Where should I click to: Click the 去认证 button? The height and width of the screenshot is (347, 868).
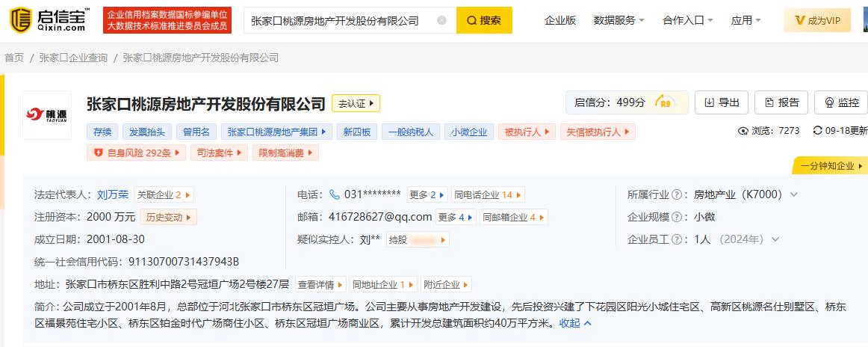tap(356, 103)
